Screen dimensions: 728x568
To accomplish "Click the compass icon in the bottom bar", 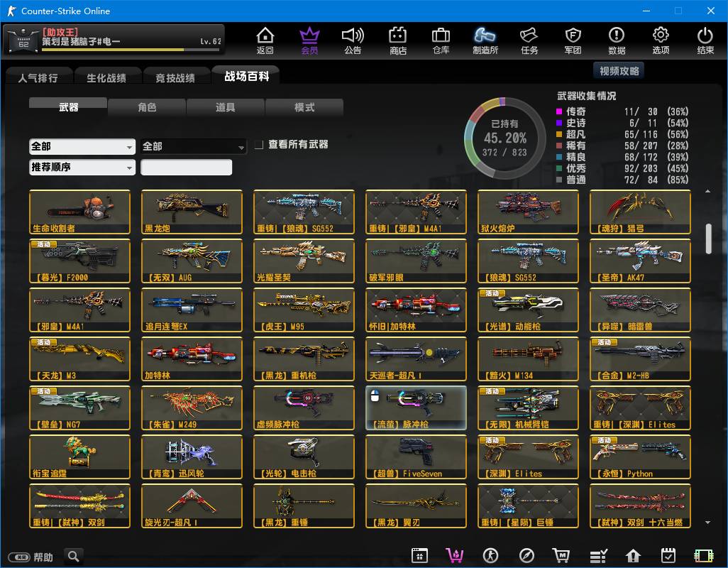I will click(x=526, y=555).
